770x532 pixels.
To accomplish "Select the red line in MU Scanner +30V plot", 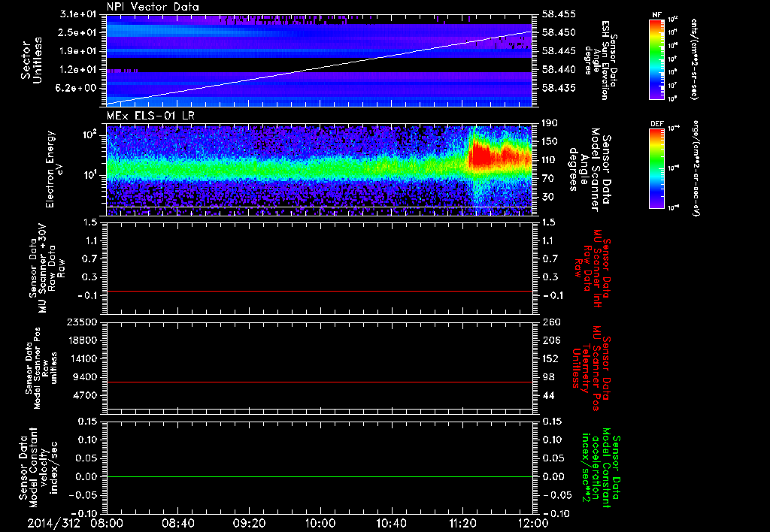I will (319, 291).
